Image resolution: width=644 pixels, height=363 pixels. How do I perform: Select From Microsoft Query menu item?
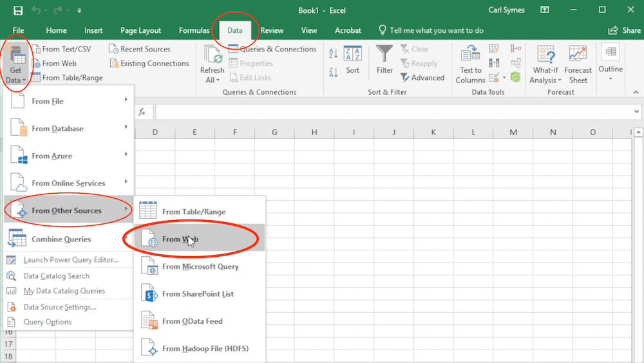tap(200, 266)
